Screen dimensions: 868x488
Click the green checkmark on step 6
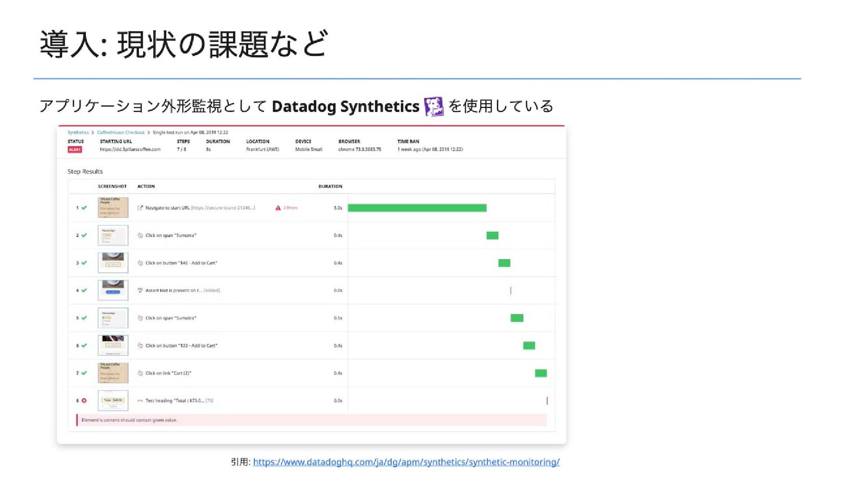click(x=84, y=346)
